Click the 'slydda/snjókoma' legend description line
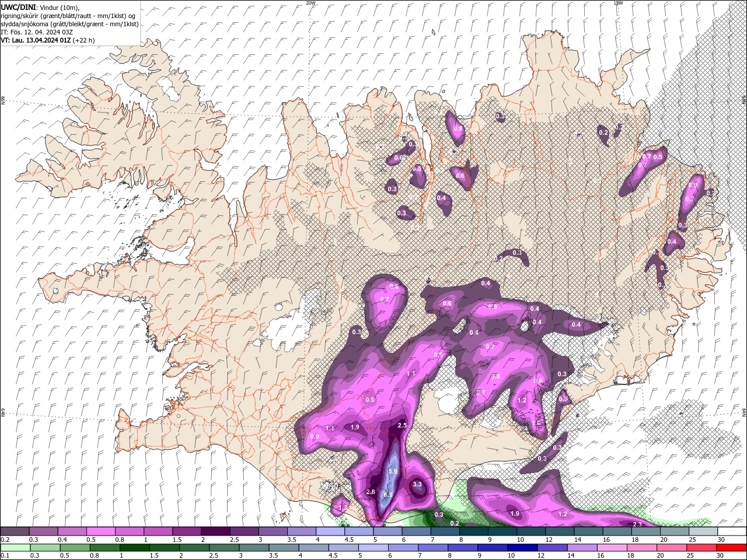This screenshot has width=747, height=560. click(x=69, y=24)
